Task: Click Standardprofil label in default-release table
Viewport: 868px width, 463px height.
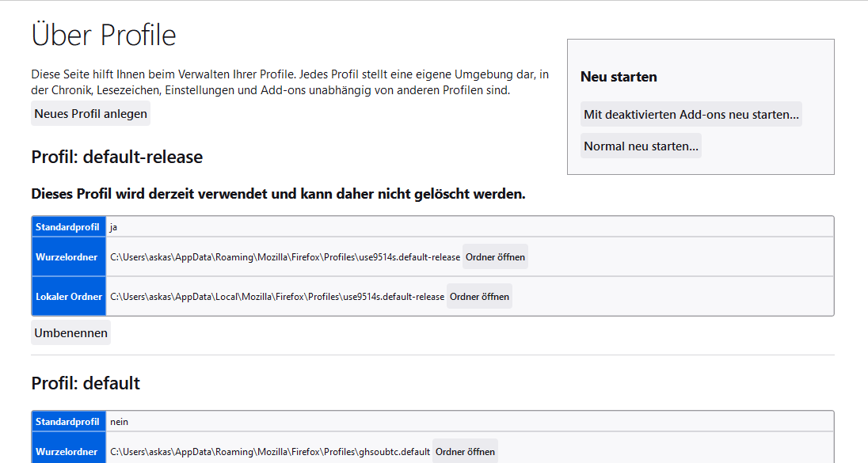Action: coord(67,227)
